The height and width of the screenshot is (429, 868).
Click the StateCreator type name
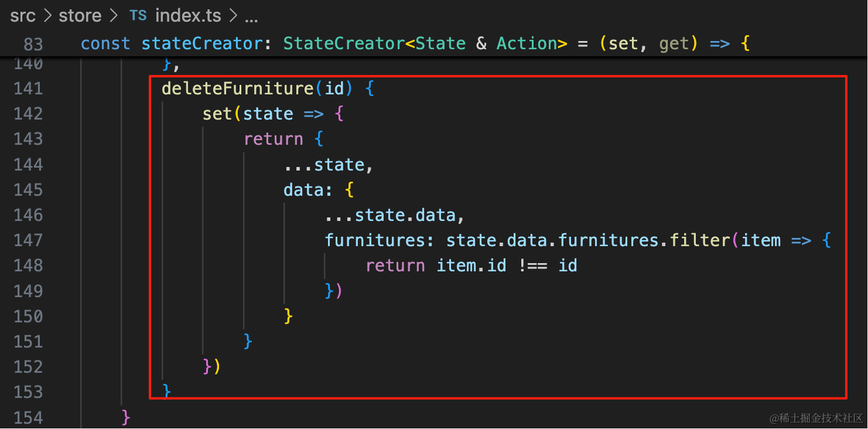click(344, 43)
